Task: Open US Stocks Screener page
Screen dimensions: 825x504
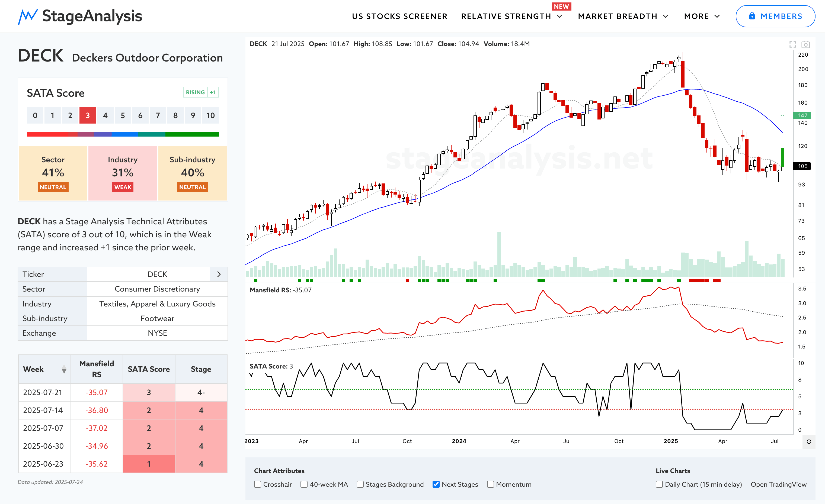Action: click(399, 16)
